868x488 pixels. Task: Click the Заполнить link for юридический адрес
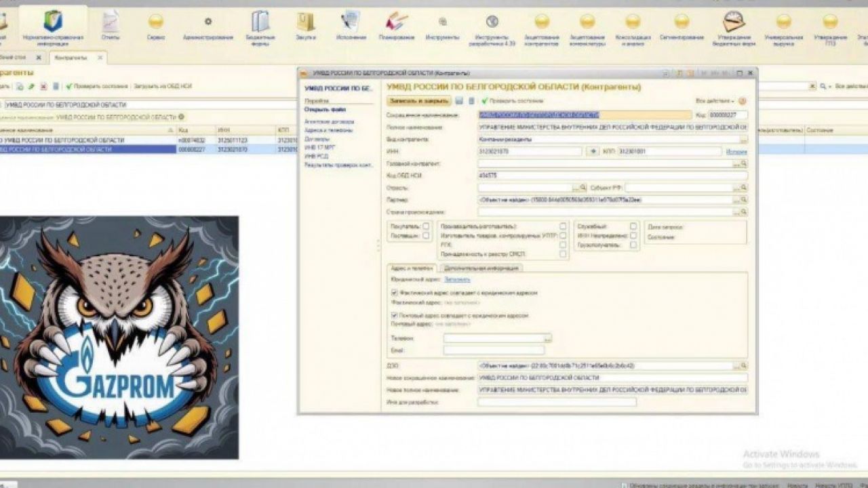pyautogui.click(x=456, y=280)
